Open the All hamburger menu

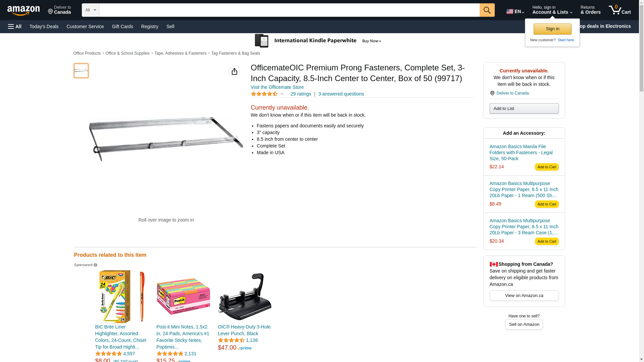click(x=15, y=26)
